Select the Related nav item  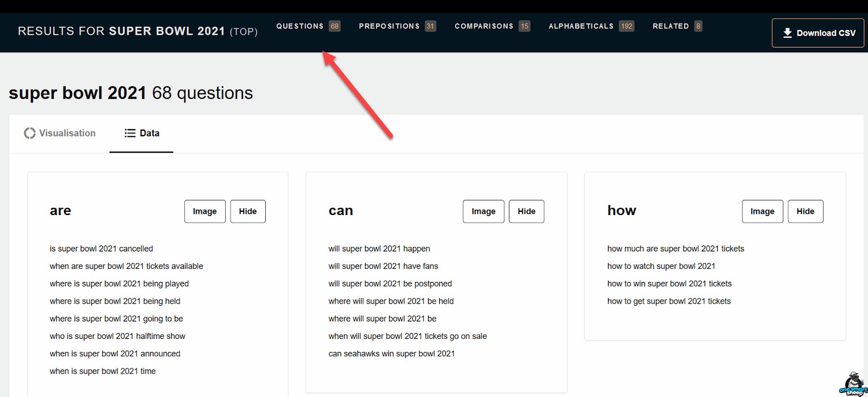point(678,26)
